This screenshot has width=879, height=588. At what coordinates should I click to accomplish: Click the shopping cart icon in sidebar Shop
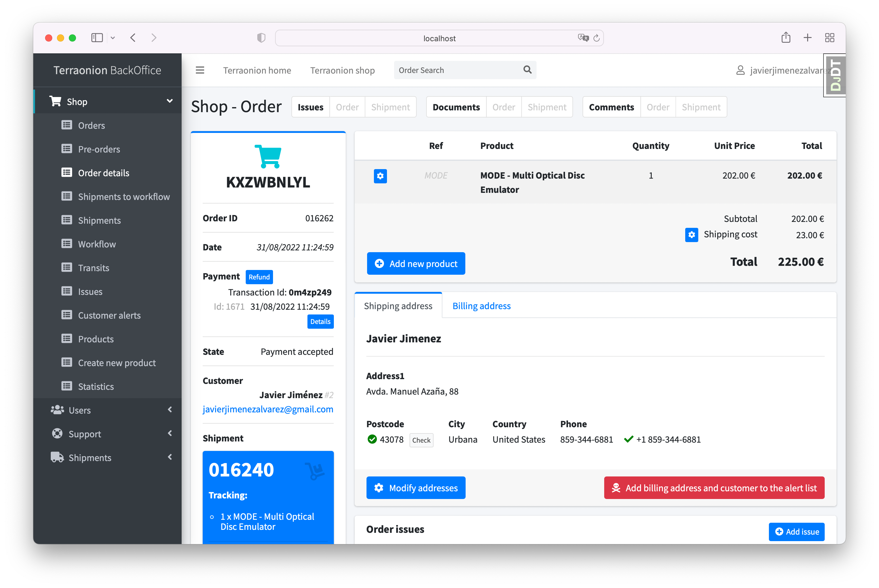coord(55,101)
